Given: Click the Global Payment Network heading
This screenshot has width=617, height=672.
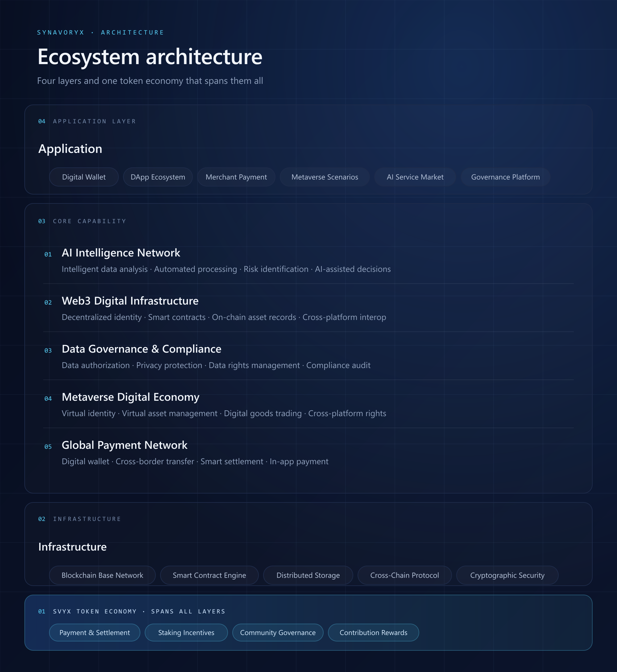Looking at the screenshot, I should (x=125, y=445).
